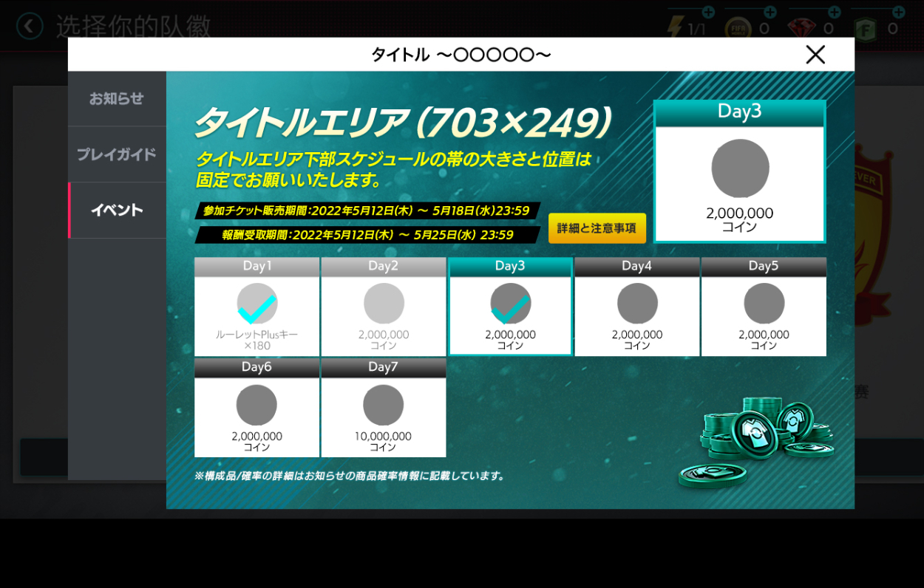The width and height of the screenshot is (924, 588).
Task: Open the お知らせ tab
Action: (x=117, y=99)
